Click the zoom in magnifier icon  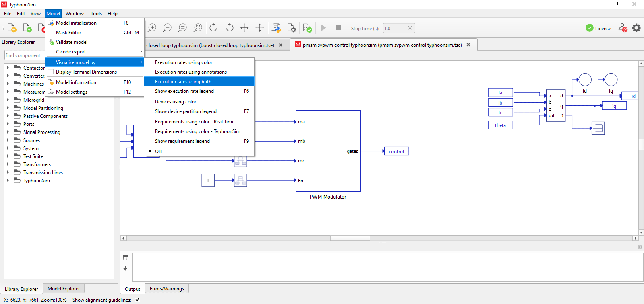tap(152, 28)
